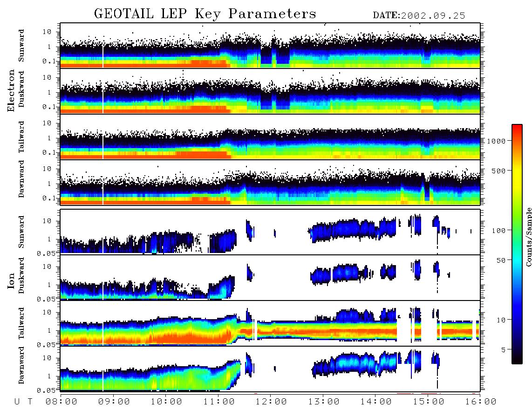The height and width of the screenshot is (410, 532).
Task: Click the "500" color bar tick label
Action: tap(498, 171)
